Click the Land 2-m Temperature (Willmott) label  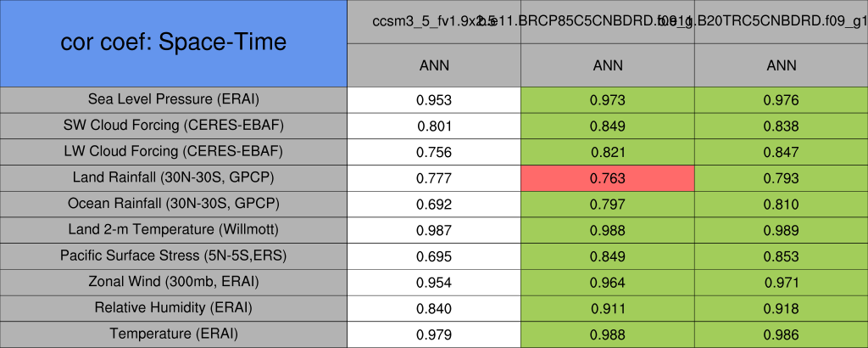tap(174, 230)
